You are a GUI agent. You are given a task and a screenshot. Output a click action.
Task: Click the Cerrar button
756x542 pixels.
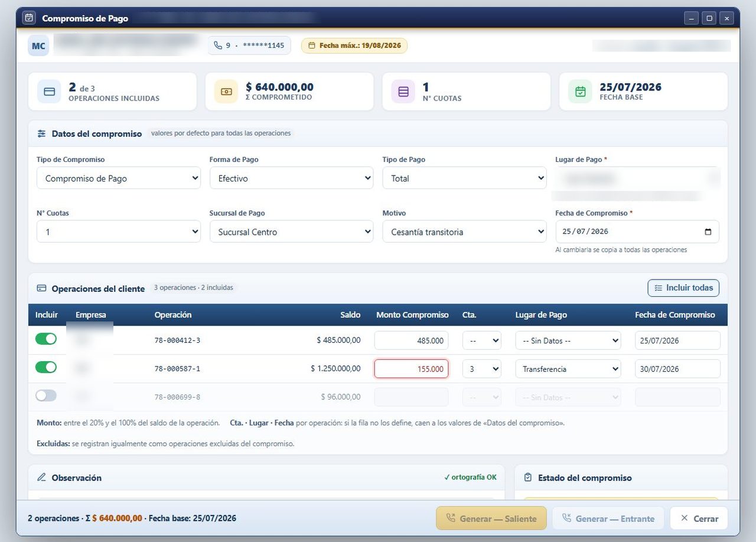click(x=699, y=518)
